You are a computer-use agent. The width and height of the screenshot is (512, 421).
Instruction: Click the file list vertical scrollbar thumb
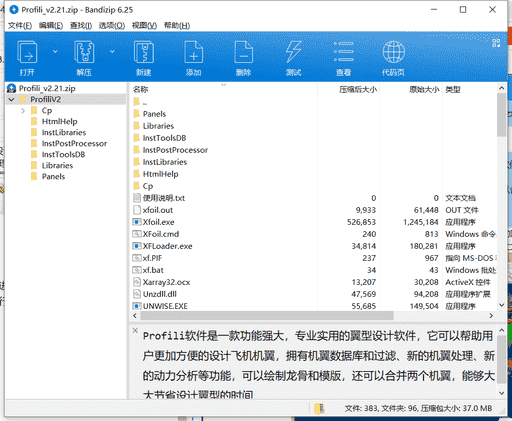click(501, 115)
